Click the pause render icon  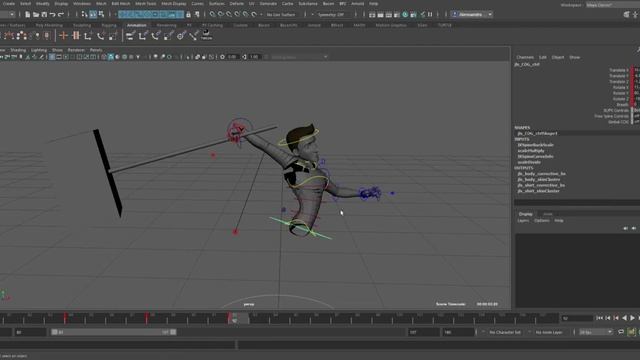pos(430,15)
